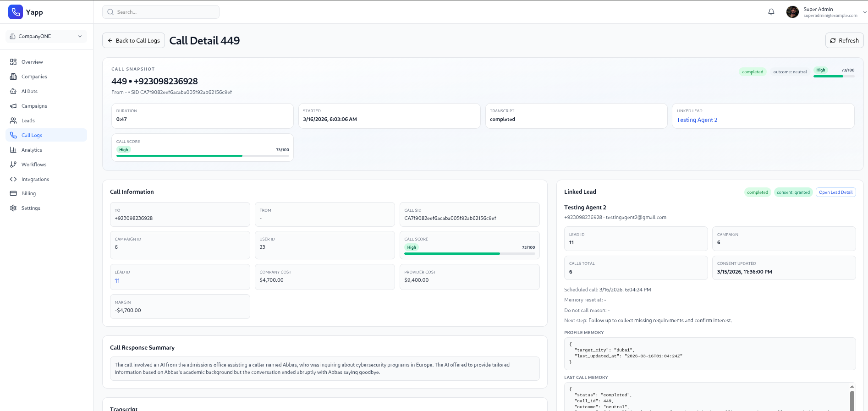Open the Analytics page
Image resolution: width=868 pixels, height=411 pixels.
tap(46, 150)
